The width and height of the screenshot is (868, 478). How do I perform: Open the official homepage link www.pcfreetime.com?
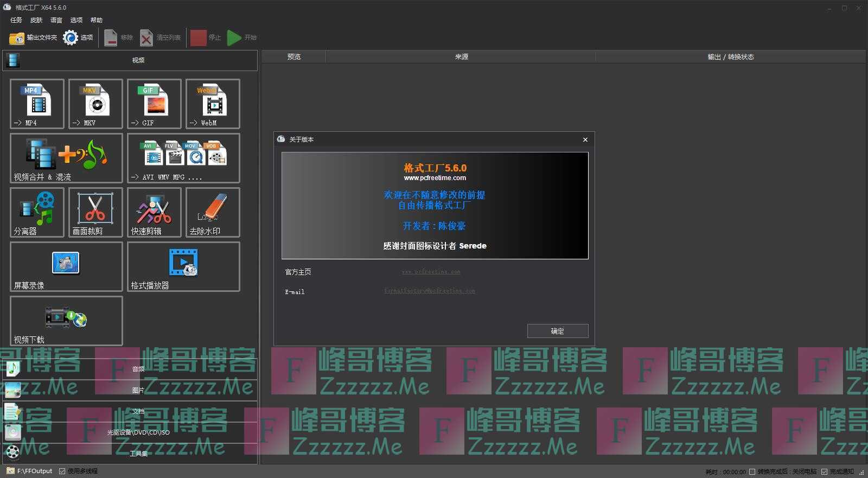[431, 272]
